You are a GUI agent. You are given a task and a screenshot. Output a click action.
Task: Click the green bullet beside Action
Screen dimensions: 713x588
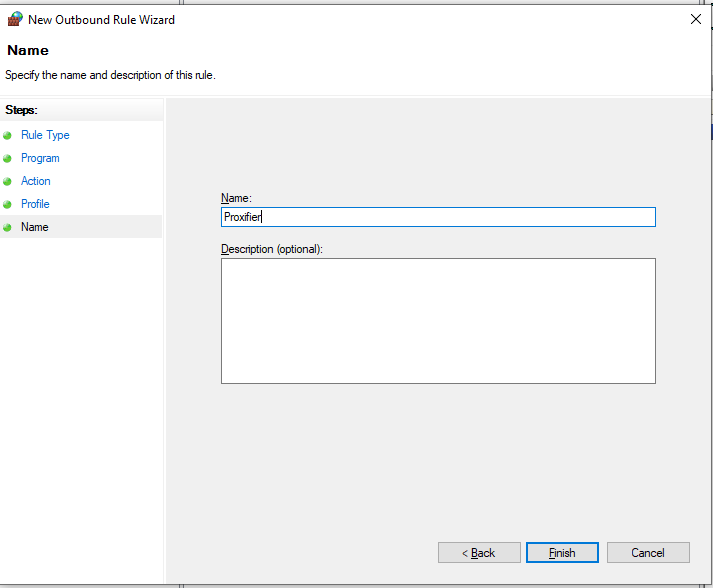[7, 181]
